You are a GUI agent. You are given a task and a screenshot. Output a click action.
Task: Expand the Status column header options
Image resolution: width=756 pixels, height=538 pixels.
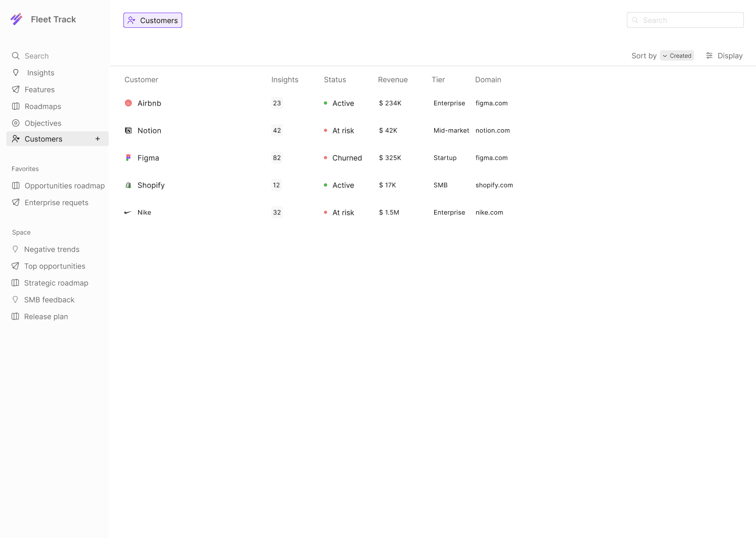coord(335,79)
